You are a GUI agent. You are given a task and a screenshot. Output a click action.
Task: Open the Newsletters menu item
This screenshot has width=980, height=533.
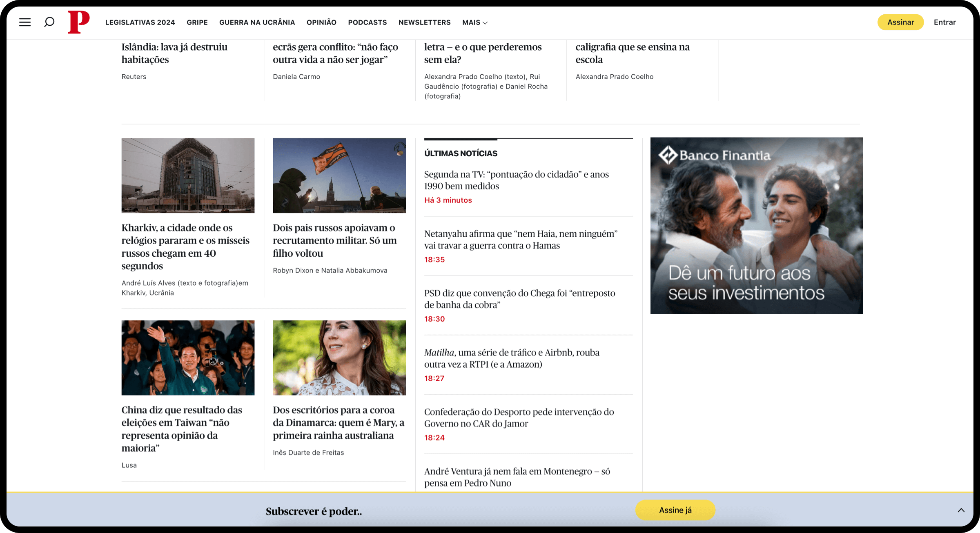click(x=424, y=22)
